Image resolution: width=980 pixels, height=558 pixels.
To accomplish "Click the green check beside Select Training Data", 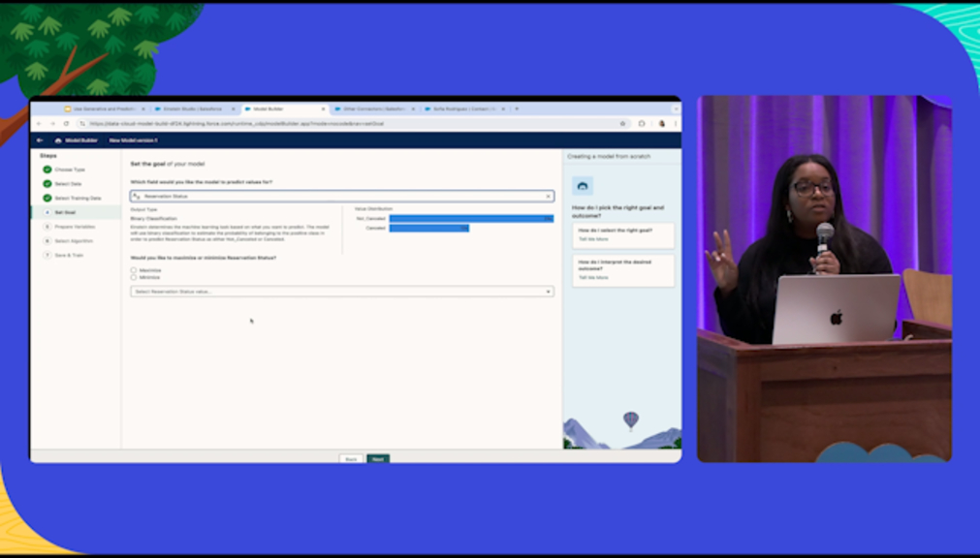I will 47,198.
